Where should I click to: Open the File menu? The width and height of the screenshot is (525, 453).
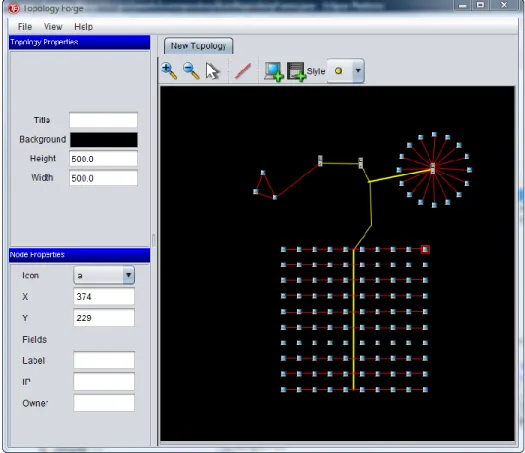tap(25, 26)
